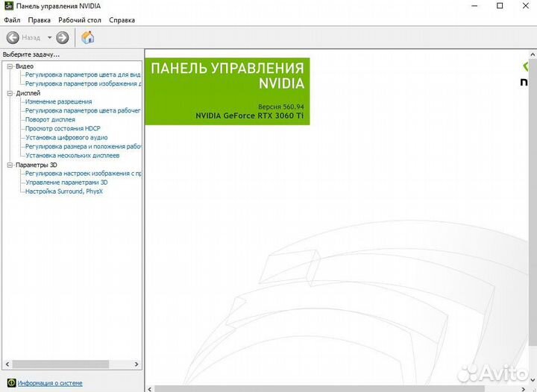
Task: Click the Back arrow icon in toolbar
Action: pos(13,37)
